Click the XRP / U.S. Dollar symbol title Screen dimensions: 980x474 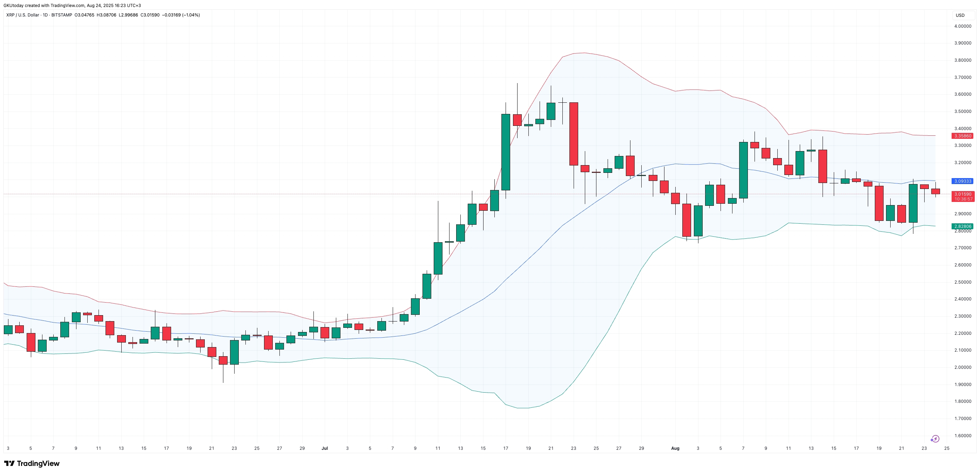coord(22,15)
